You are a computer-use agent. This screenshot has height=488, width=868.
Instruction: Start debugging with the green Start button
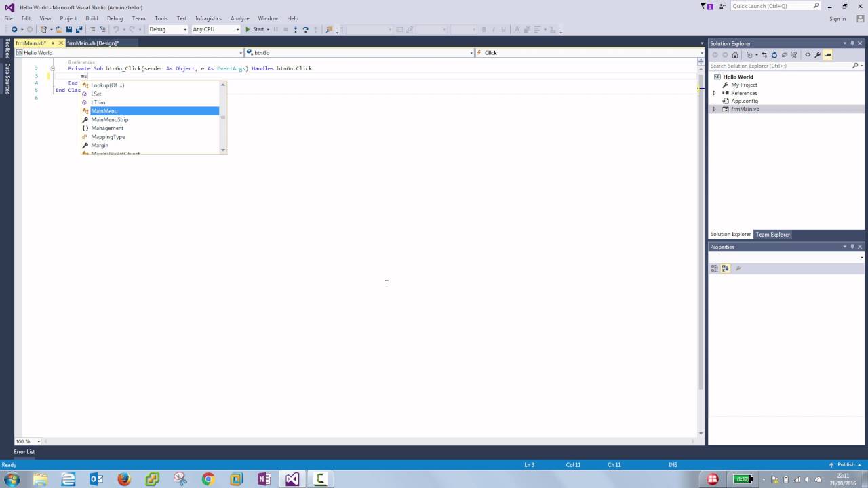click(x=254, y=29)
